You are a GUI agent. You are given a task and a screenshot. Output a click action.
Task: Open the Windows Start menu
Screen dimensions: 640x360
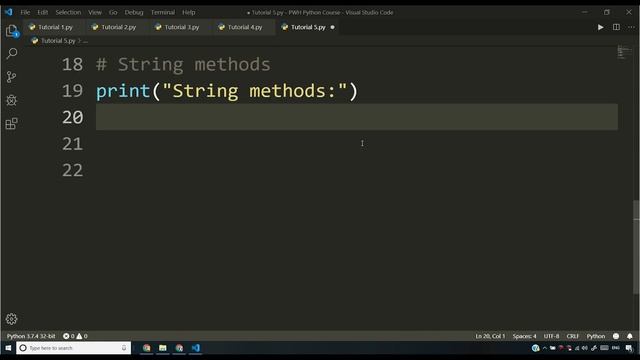8,348
